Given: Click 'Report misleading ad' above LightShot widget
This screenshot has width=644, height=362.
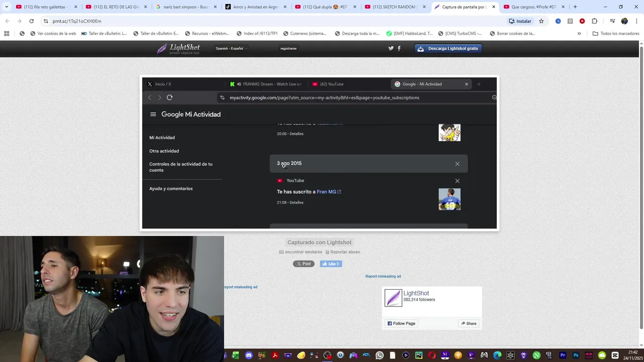Looking at the screenshot, I should click(383, 276).
